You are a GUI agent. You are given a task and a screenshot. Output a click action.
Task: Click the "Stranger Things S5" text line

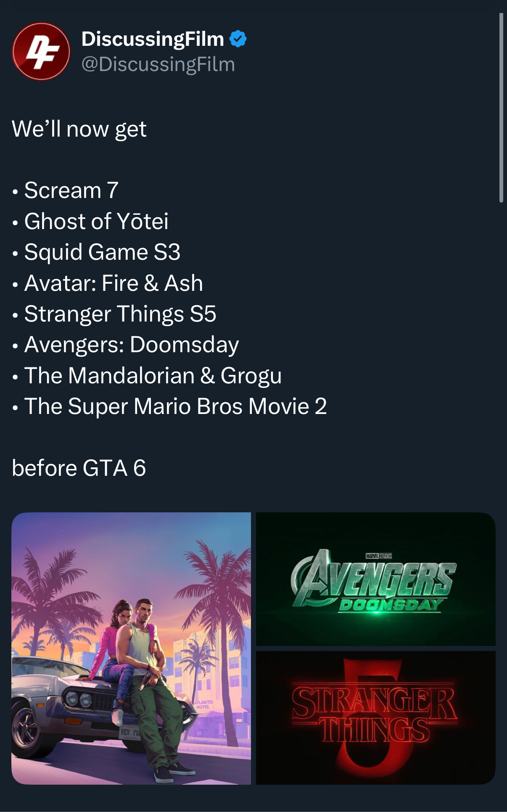point(120,314)
